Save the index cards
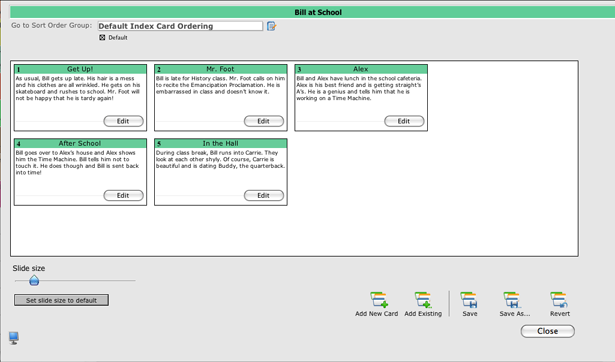Image resolution: width=615 pixels, height=362 pixels. (469, 300)
